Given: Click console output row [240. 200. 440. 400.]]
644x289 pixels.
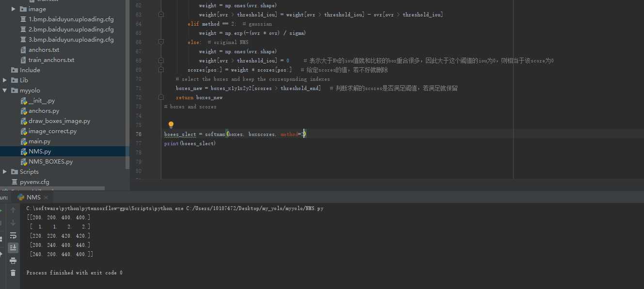Looking at the screenshot, I should point(61,254).
